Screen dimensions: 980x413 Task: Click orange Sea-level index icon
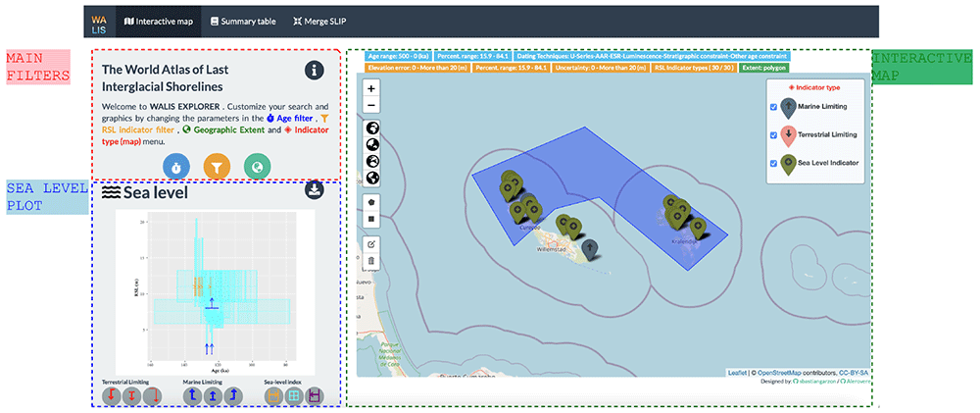[x=273, y=395]
